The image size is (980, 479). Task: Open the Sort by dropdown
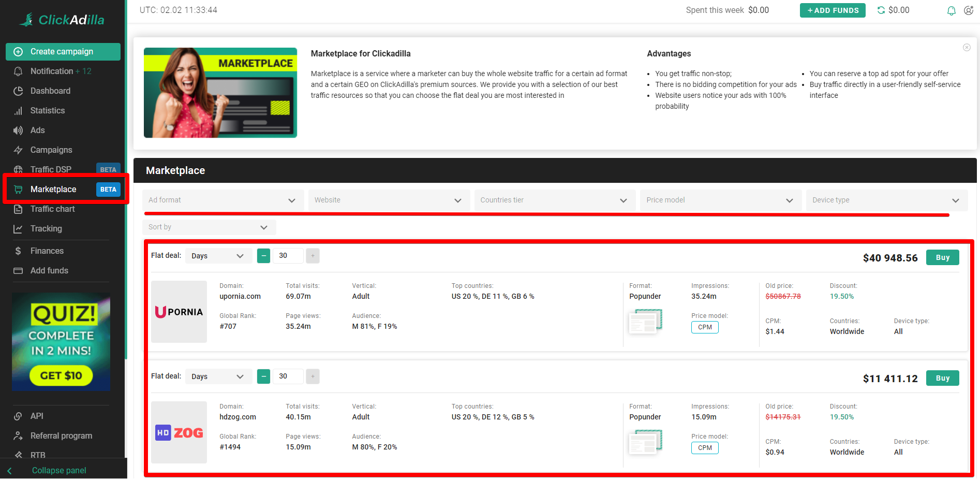(x=209, y=227)
